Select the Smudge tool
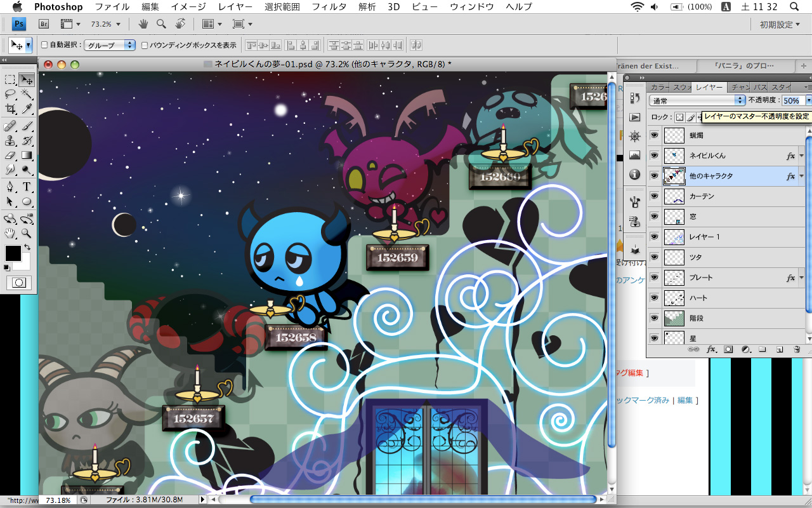 click(x=10, y=170)
